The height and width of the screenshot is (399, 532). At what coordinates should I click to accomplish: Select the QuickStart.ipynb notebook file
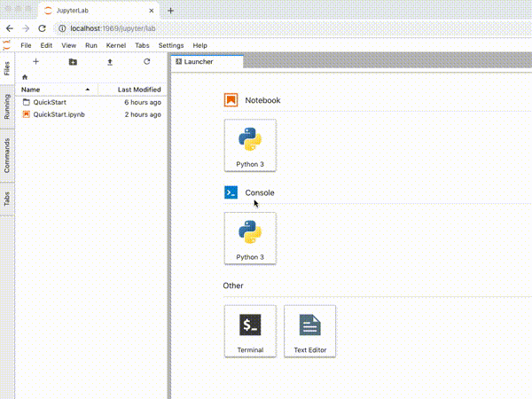point(91,114)
